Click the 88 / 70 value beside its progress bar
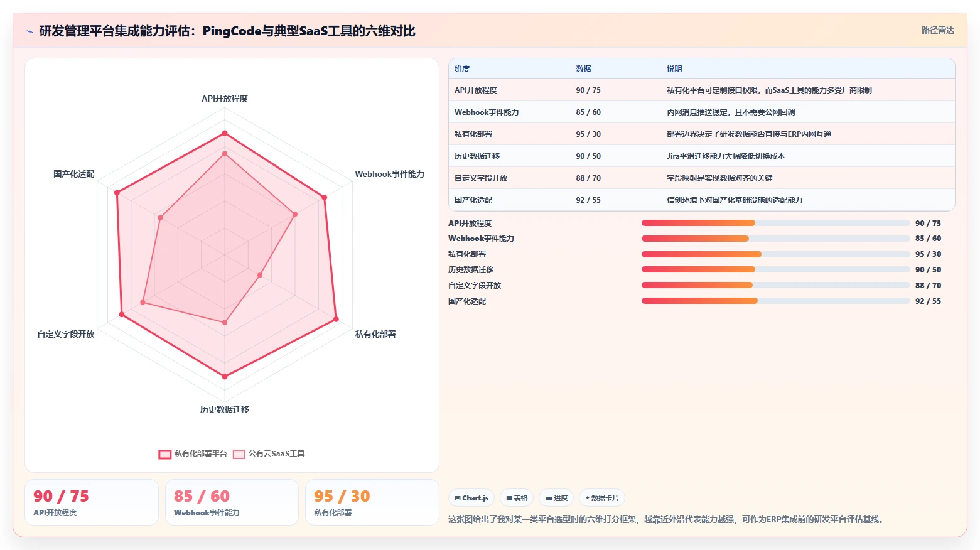Viewport: 980px width, 550px height. (928, 286)
